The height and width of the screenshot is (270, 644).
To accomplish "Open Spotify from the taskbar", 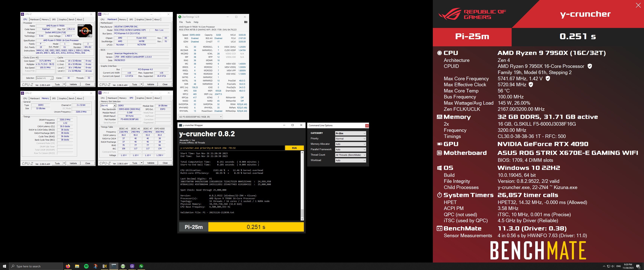I will point(86,266).
